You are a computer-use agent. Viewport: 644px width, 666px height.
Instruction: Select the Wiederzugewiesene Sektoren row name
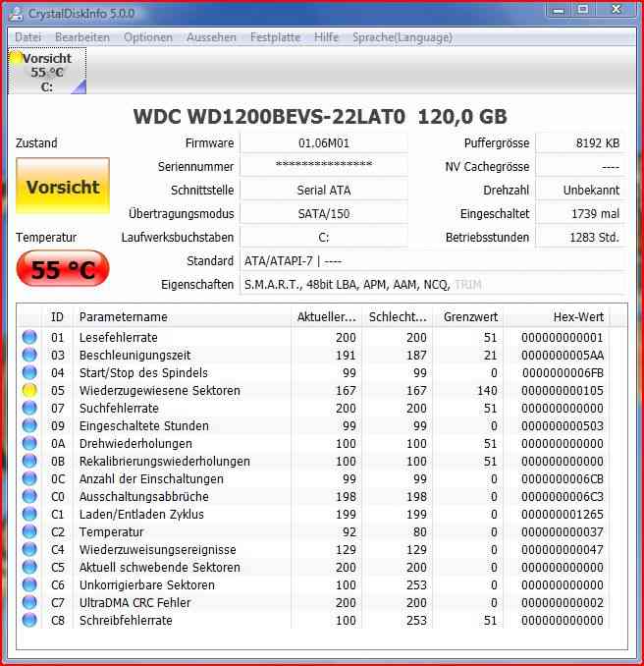[160, 390]
